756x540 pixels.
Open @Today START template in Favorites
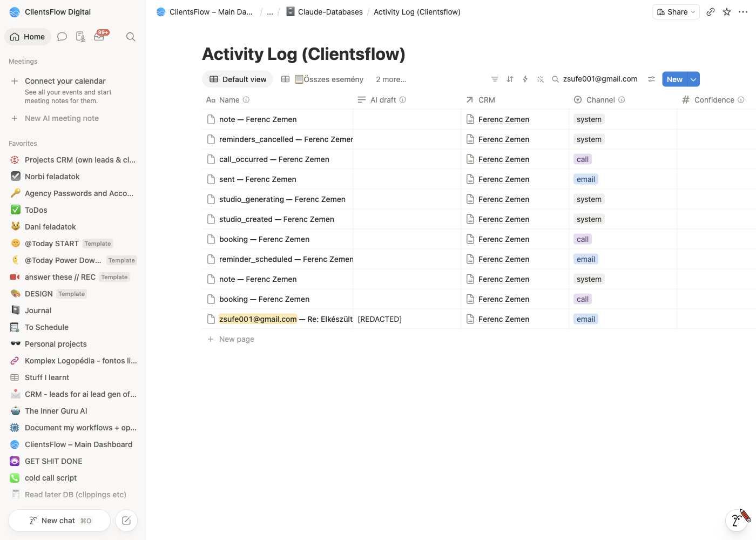coord(73,244)
